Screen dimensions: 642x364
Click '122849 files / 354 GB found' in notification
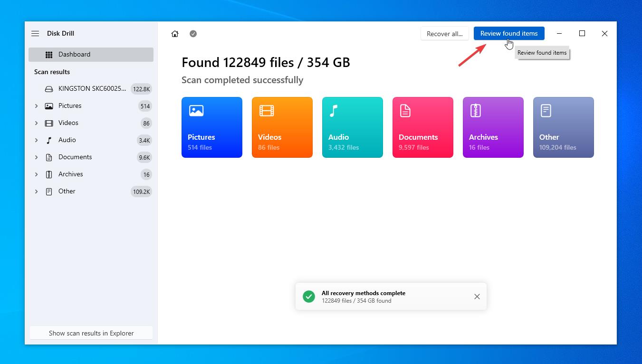point(356,301)
